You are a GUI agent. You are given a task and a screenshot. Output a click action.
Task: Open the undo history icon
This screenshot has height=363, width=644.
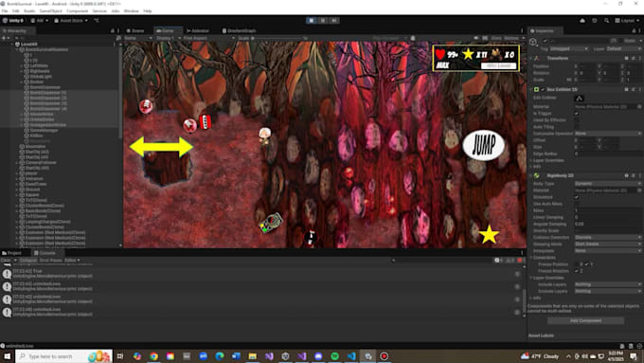(595, 20)
